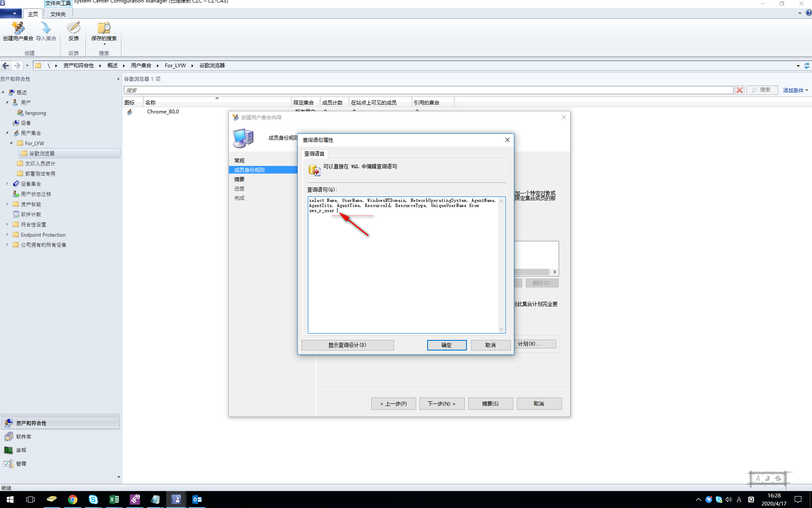Open the 添加条件 dropdown
812x508 pixels.
(796, 90)
